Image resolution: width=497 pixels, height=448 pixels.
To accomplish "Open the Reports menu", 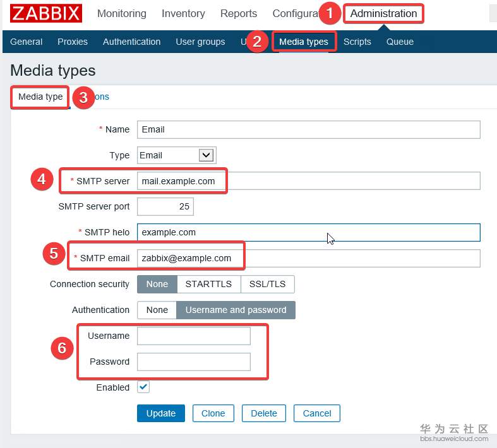I will (239, 13).
